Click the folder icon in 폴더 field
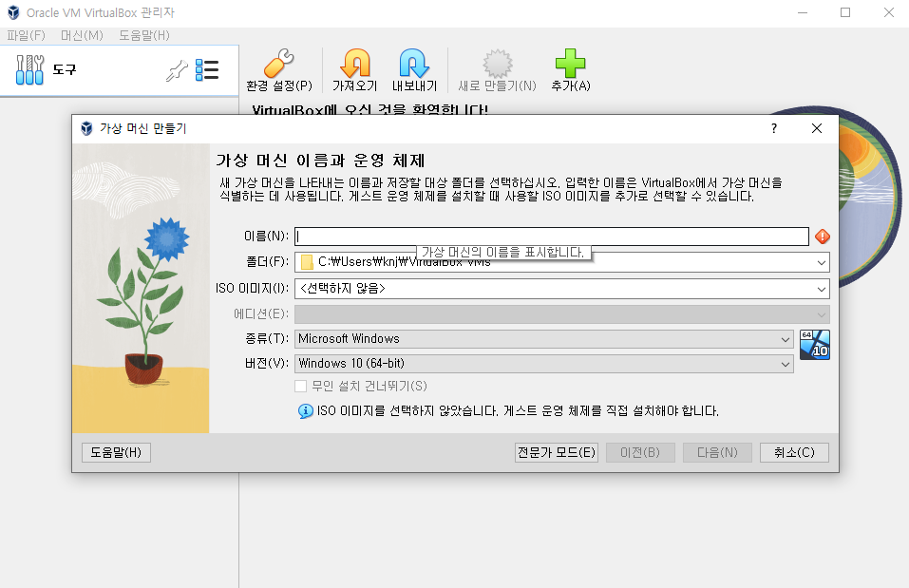Image resolution: width=909 pixels, height=588 pixels. click(307, 262)
